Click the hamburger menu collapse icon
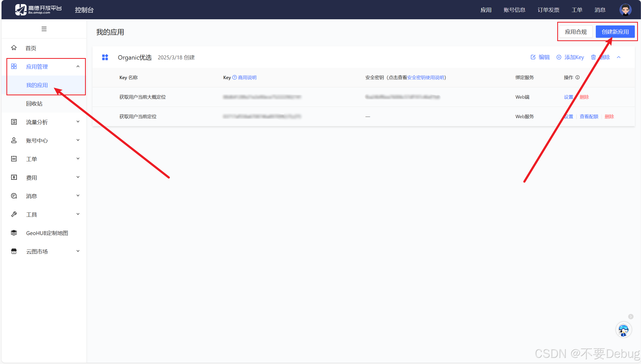This screenshot has height=364, width=641. coord(44,29)
